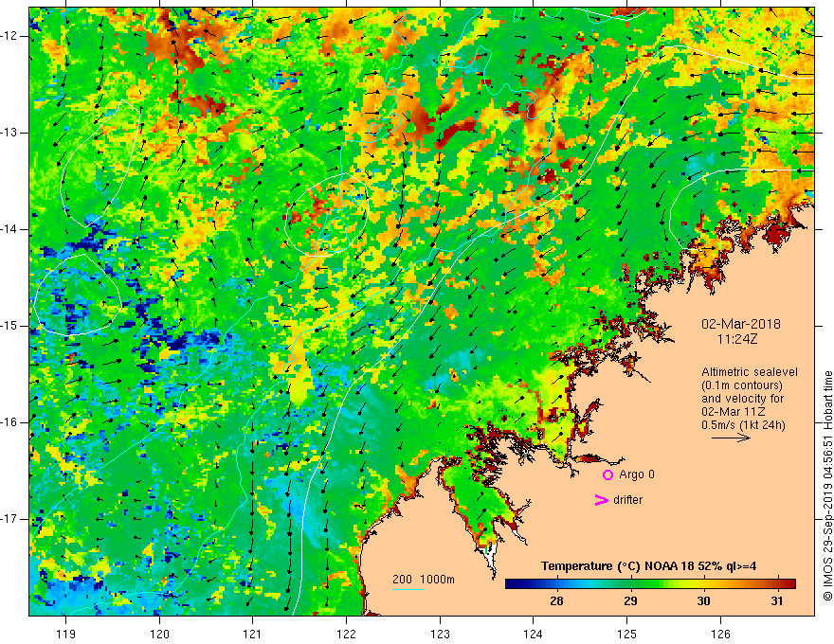This screenshot has height=644, width=834.
Task: Click latitude axis label -16
Action: click(x=9, y=422)
